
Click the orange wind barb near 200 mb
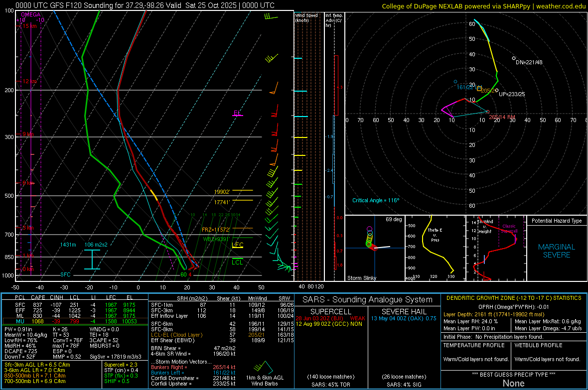(x=274, y=89)
